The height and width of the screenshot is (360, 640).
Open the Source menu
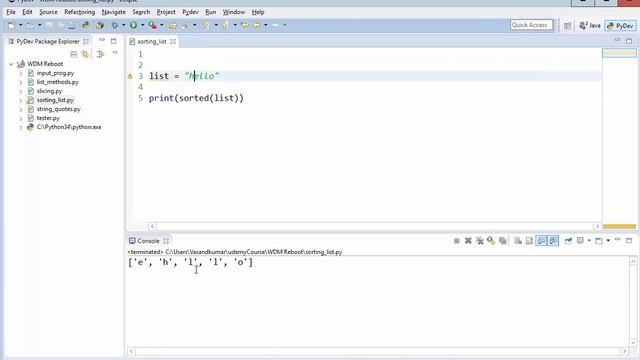coord(48,12)
